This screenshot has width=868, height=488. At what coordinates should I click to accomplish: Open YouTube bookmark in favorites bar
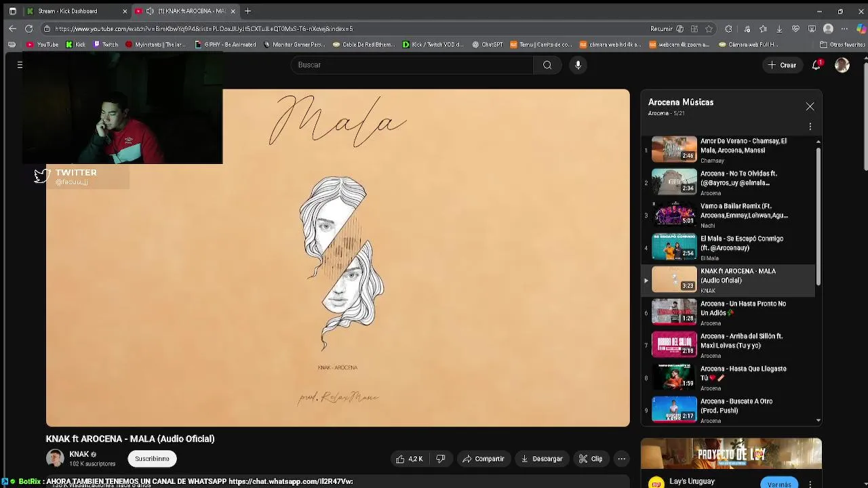tap(42, 45)
